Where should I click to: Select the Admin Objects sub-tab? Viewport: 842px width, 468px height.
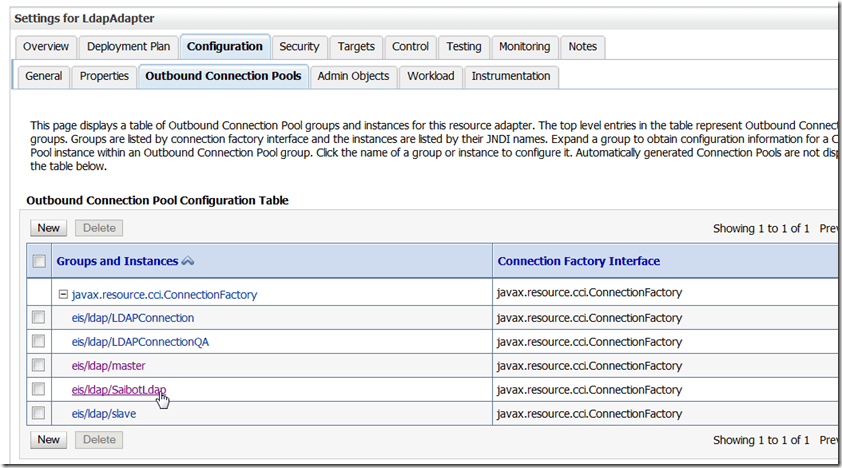352,76
